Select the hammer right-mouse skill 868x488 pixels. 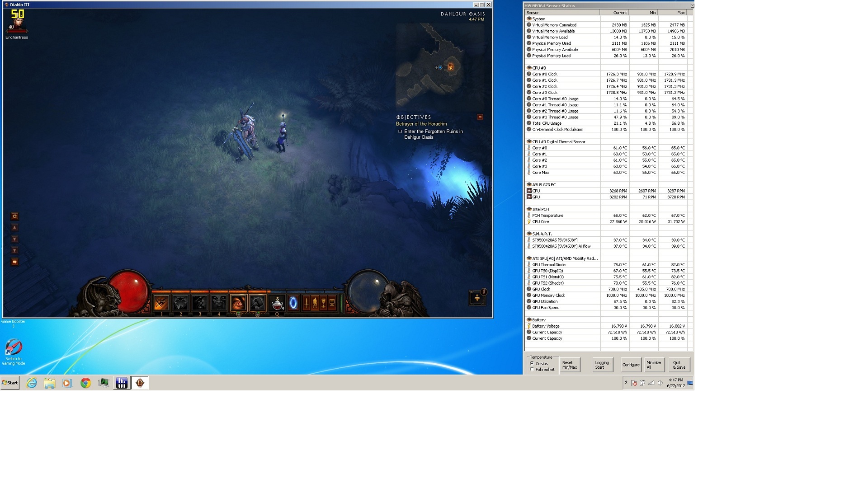(x=257, y=303)
